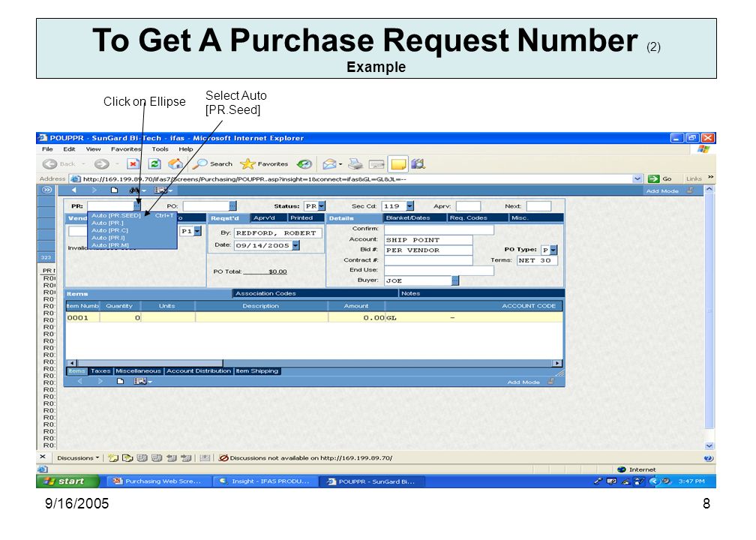Open the Mail envelope icon
Screen dimensions: 756x540
(330, 164)
